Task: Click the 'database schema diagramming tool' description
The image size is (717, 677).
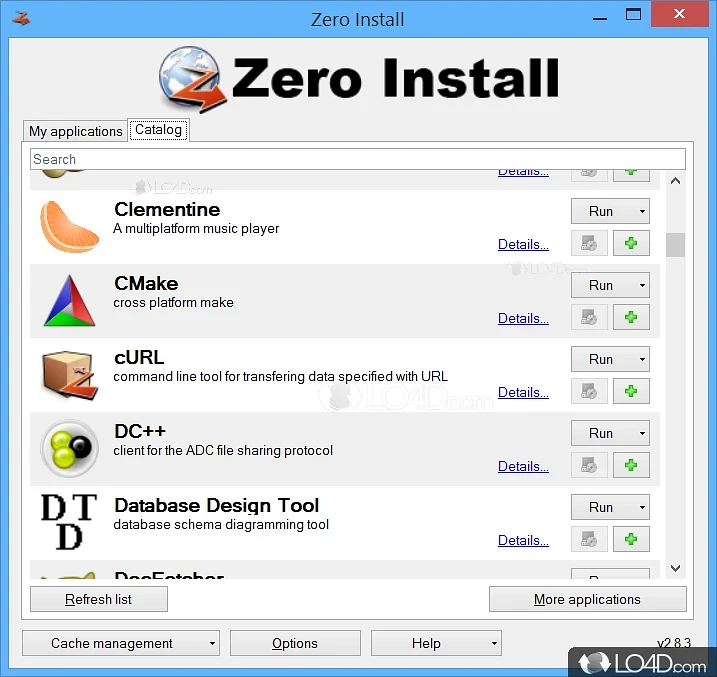Action: tap(221, 525)
